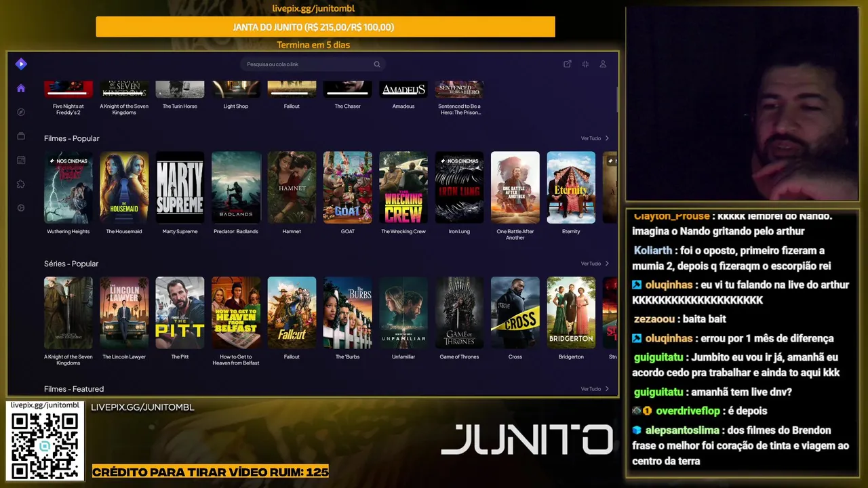Open Ver Tudo for Filmes - Featured
The image size is (868, 488).
(x=595, y=389)
